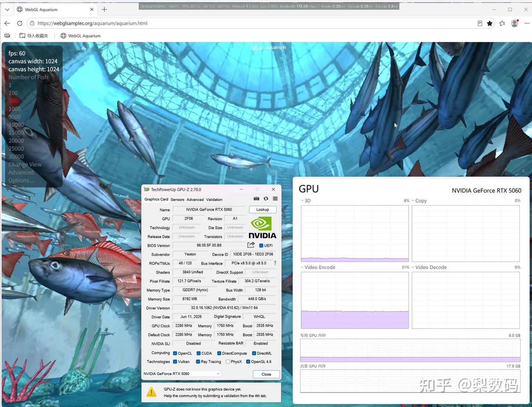View site information lock icon

point(32,23)
